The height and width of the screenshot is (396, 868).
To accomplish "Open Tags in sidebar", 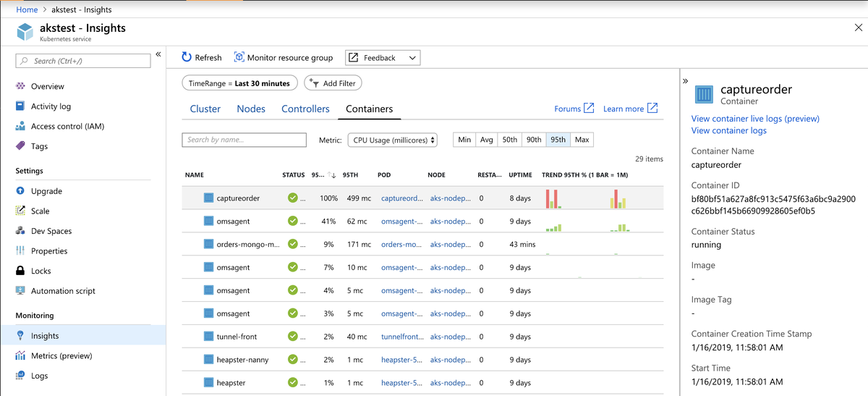I will (x=39, y=146).
